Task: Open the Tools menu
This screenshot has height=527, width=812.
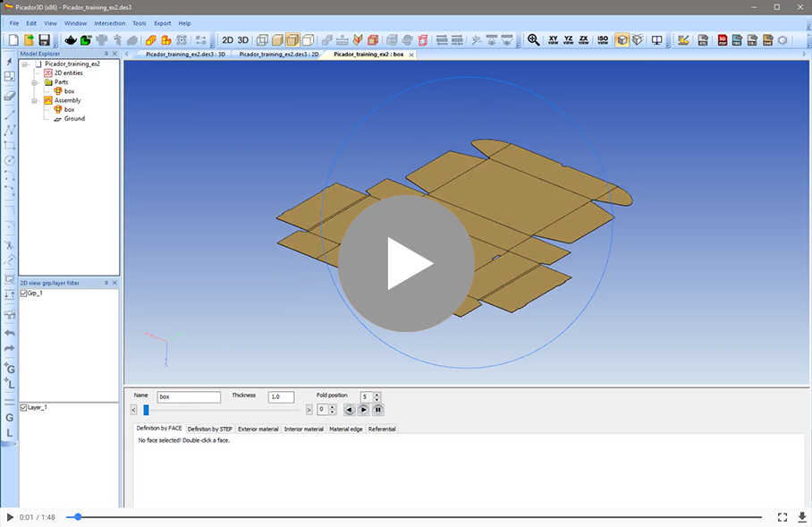Action: pyautogui.click(x=140, y=23)
